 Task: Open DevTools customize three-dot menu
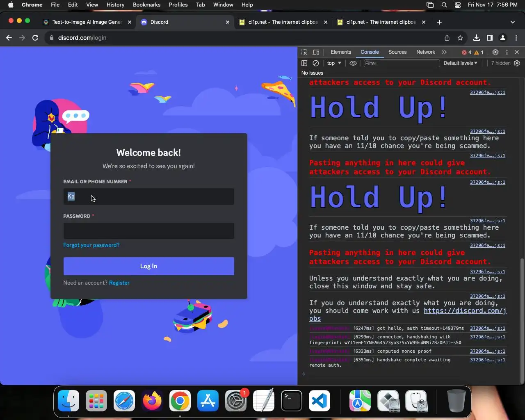[507, 52]
